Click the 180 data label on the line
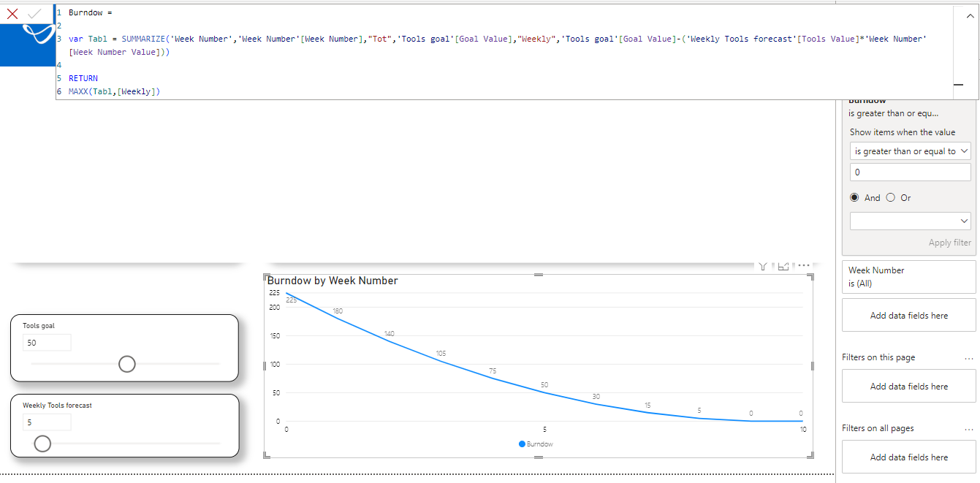The height and width of the screenshot is (483, 980). (338, 311)
